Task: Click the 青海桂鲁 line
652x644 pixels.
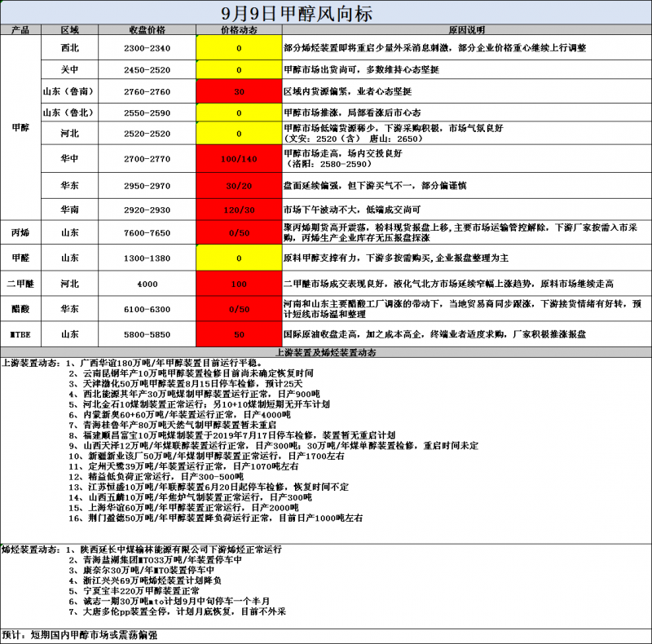Action: pyautogui.click(x=173, y=425)
